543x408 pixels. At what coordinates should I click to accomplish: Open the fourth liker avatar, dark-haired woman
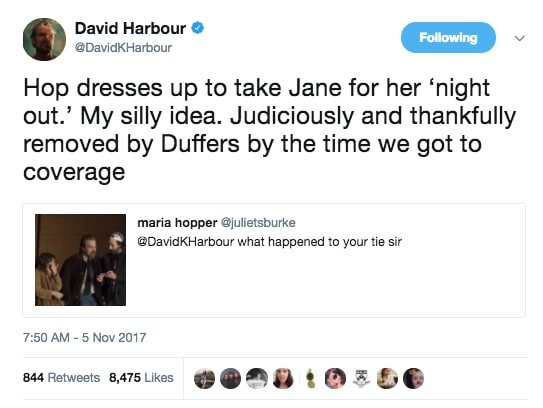pos(283,378)
